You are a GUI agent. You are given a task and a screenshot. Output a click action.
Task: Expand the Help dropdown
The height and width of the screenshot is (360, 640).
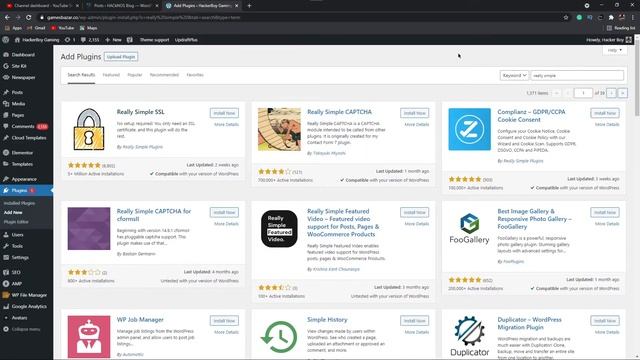[x=615, y=50]
